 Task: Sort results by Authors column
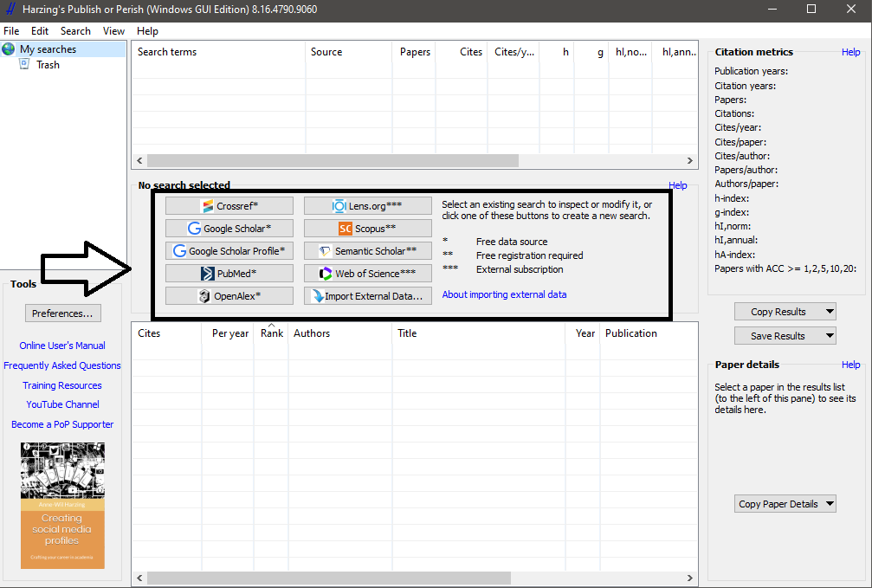coord(339,333)
